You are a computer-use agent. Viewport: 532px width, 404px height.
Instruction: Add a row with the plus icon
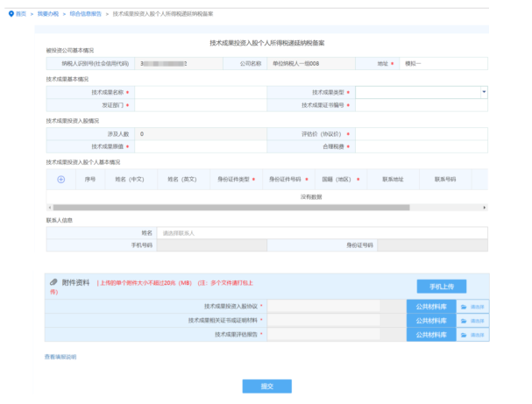[x=61, y=179]
